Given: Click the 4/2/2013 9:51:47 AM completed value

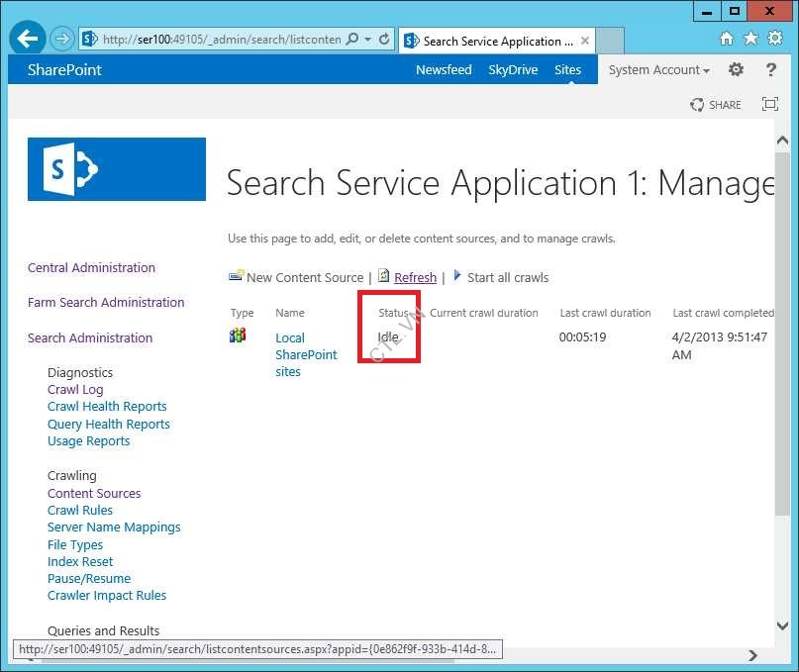Looking at the screenshot, I should pos(719,346).
